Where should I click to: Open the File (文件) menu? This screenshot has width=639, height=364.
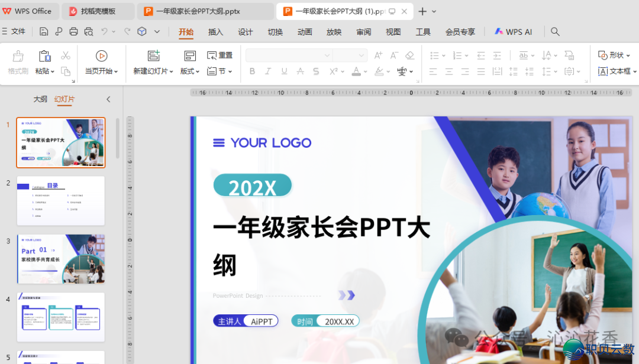click(x=14, y=31)
